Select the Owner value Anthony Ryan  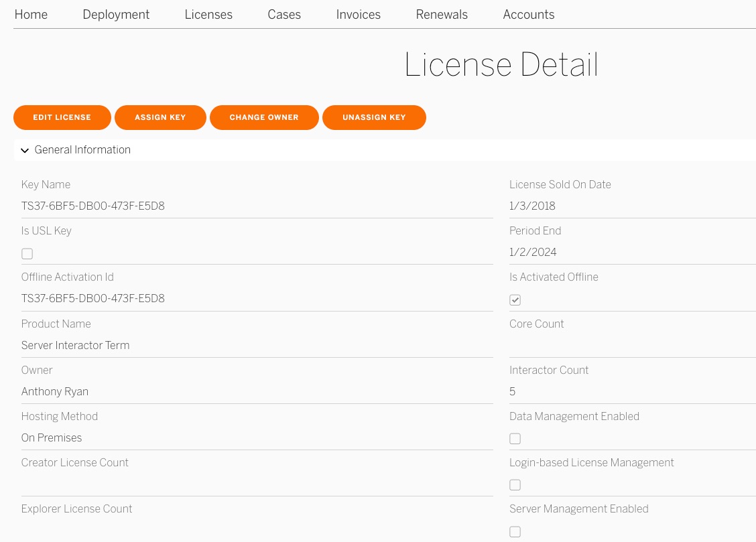pyautogui.click(x=55, y=392)
